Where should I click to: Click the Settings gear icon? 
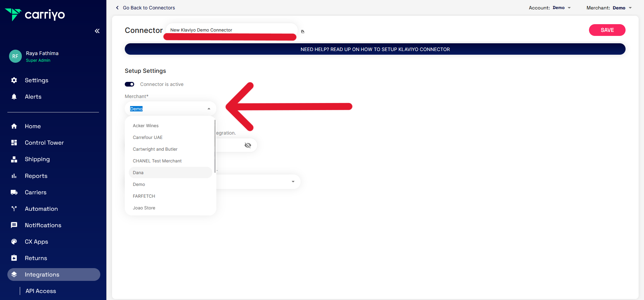[14, 80]
